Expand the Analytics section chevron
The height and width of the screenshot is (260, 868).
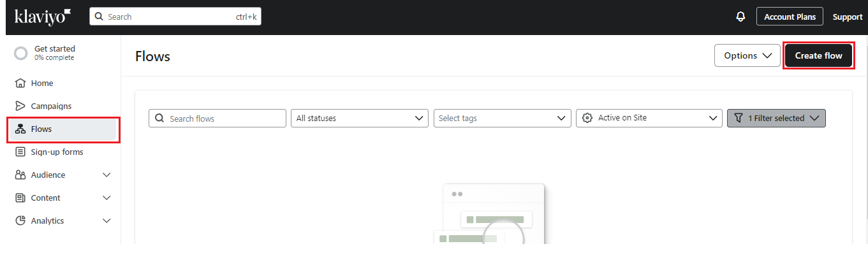pos(107,221)
